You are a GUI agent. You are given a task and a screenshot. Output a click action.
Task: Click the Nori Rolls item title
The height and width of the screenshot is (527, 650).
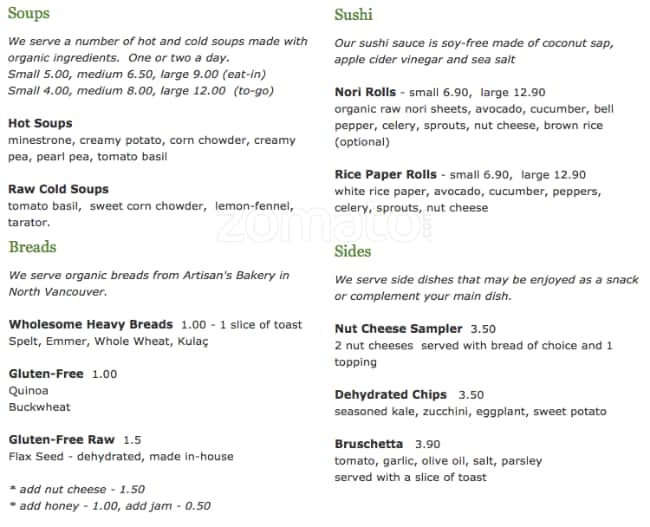(366, 91)
